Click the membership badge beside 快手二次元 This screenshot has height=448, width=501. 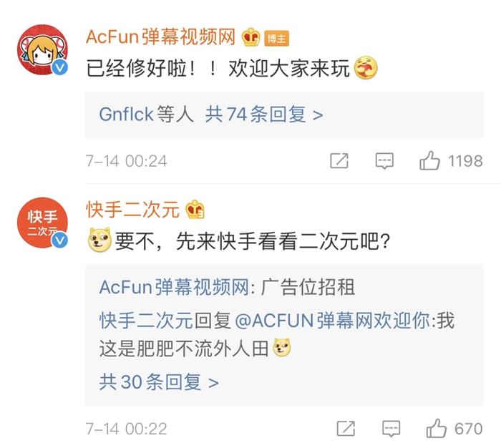tap(195, 210)
